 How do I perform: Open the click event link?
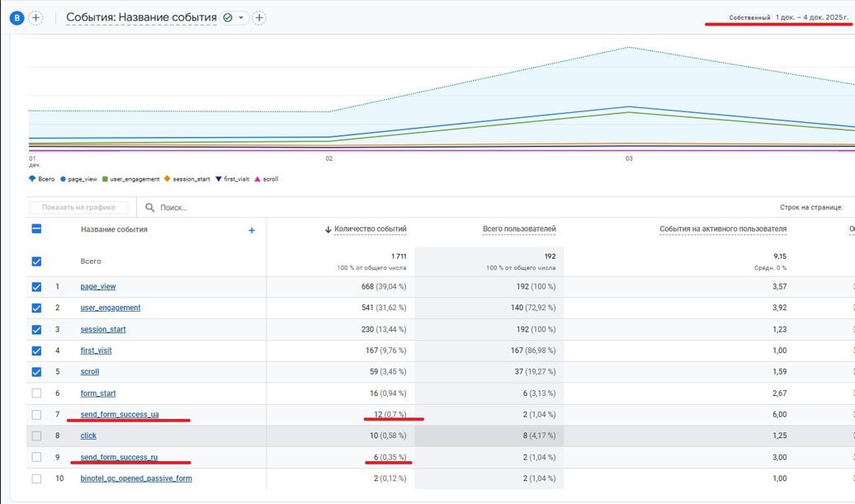88,436
